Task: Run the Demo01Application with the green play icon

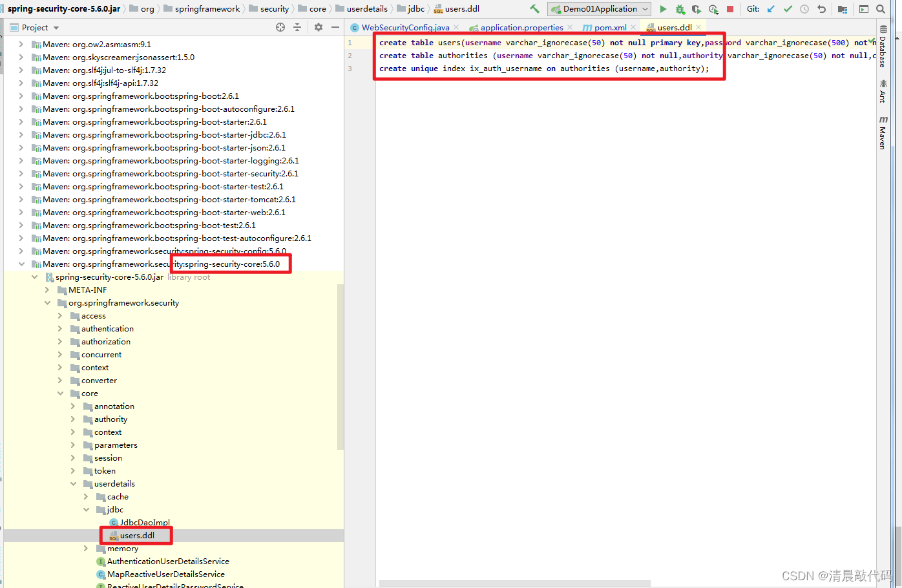Action: pyautogui.click(x=662, y=8)
